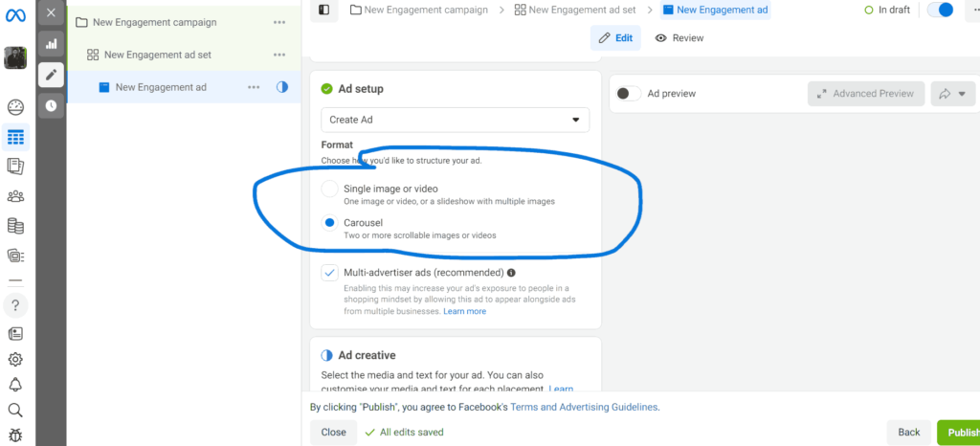The width and height of the screenshot is (980, 446).
Task: Open the notifications bell icon
Action: pyautogui.click(x=15, y=385)
